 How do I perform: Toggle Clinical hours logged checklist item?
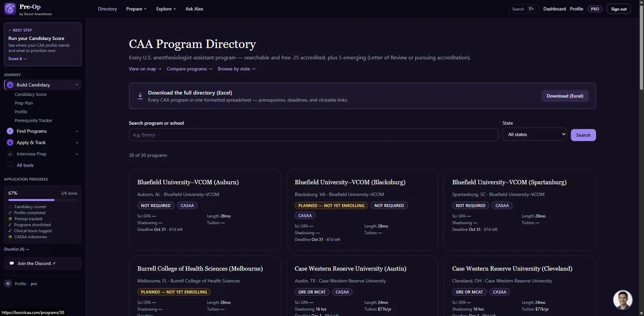(x=30, y=231)
